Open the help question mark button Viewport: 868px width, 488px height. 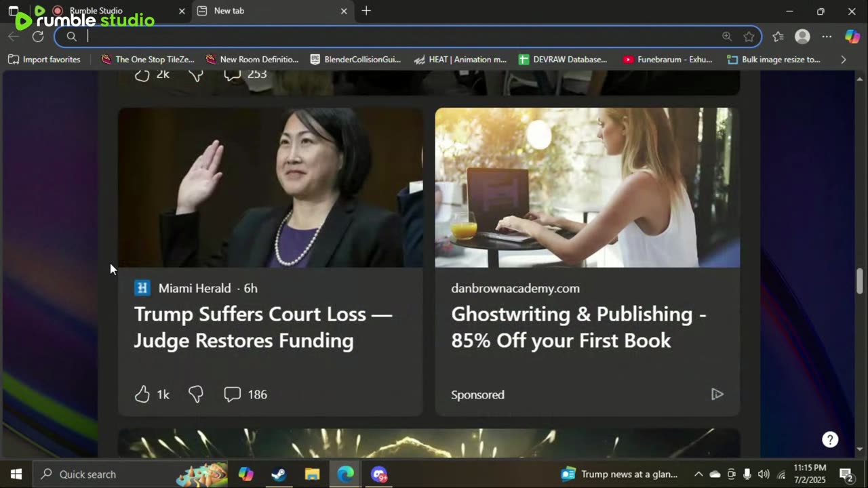tap(830, 439)
